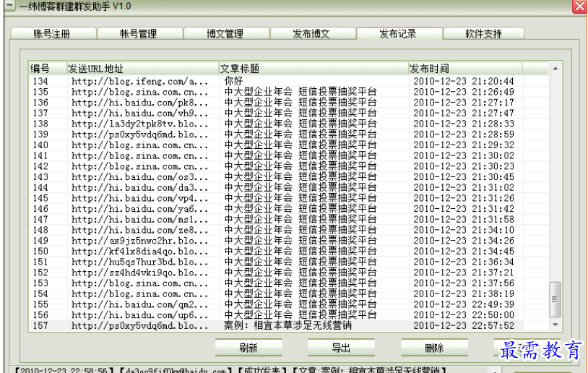
Task: Click the 发送URL地址 column header
Action: click(142, 69)
